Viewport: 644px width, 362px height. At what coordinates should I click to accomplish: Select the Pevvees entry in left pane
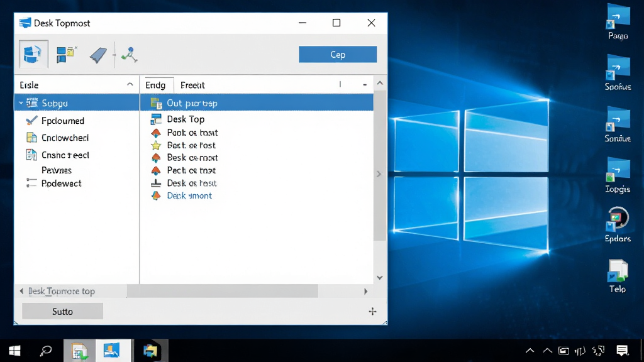pyautogui.click(x=56, y=170)
